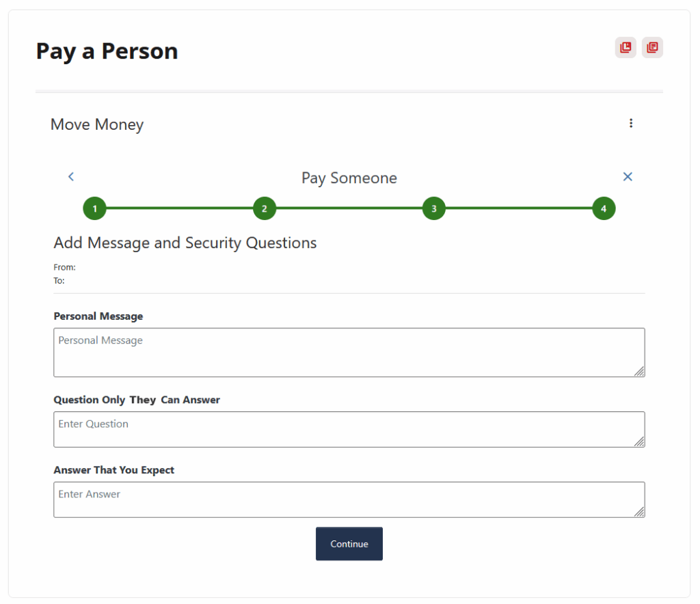Viewport: 700px width, 604px height.
Task: Select step 2 in progress tracker
Action: tap(265, 208)
